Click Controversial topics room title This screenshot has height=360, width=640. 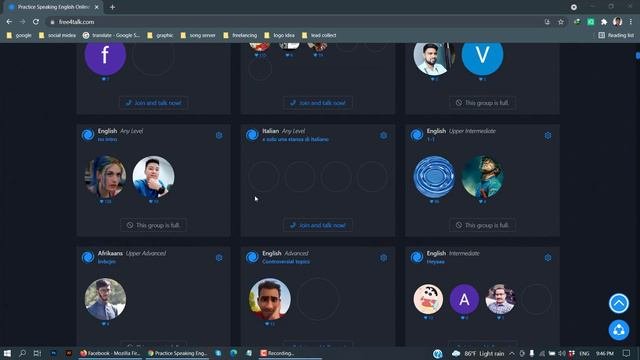click(x=286, y=262)
